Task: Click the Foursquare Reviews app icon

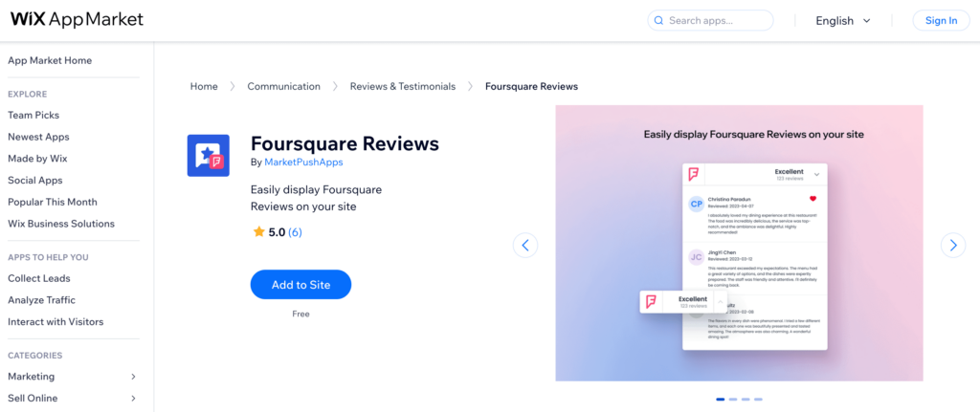Action: pos(208,156)
